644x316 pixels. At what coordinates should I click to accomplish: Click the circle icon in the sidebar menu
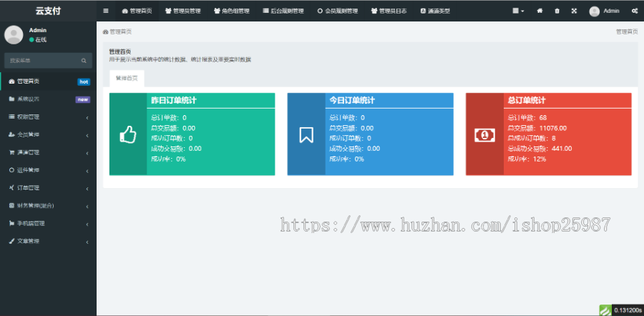click(11, 170)
